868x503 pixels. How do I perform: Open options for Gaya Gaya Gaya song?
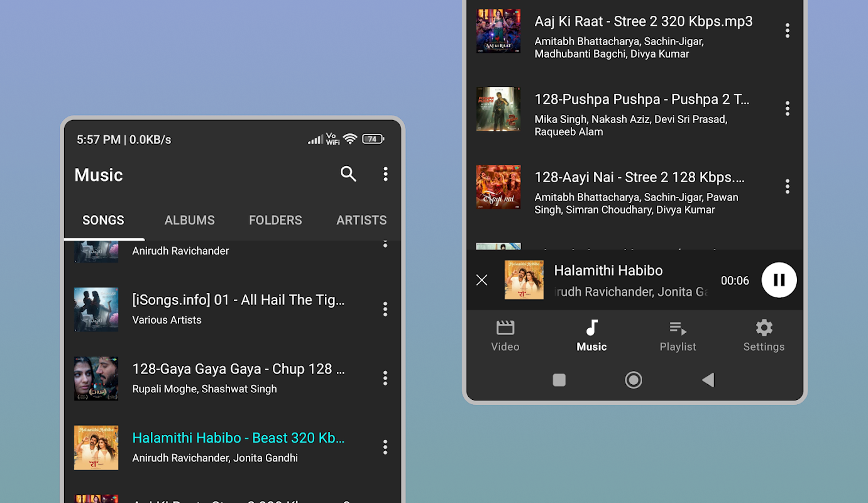coord(385,378)
